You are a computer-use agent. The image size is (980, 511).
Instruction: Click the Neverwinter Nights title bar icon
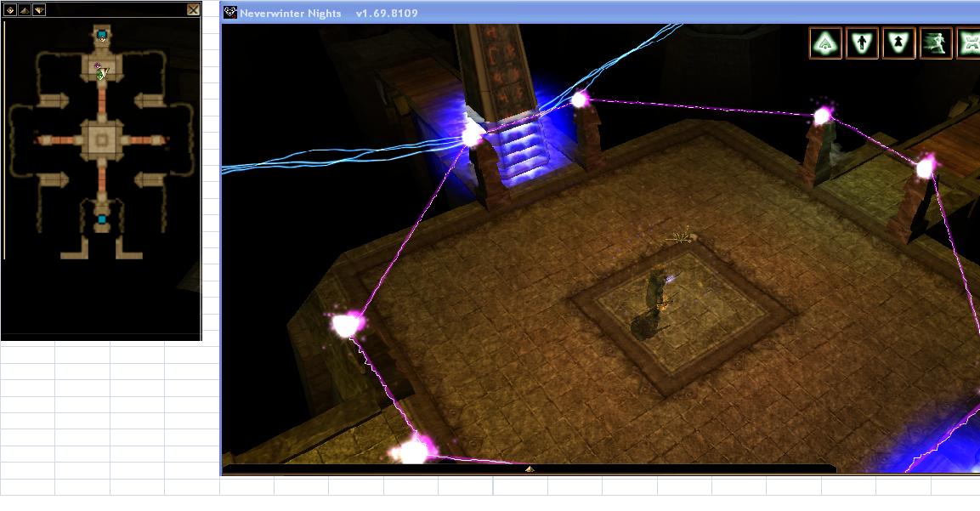click(230, 13)
